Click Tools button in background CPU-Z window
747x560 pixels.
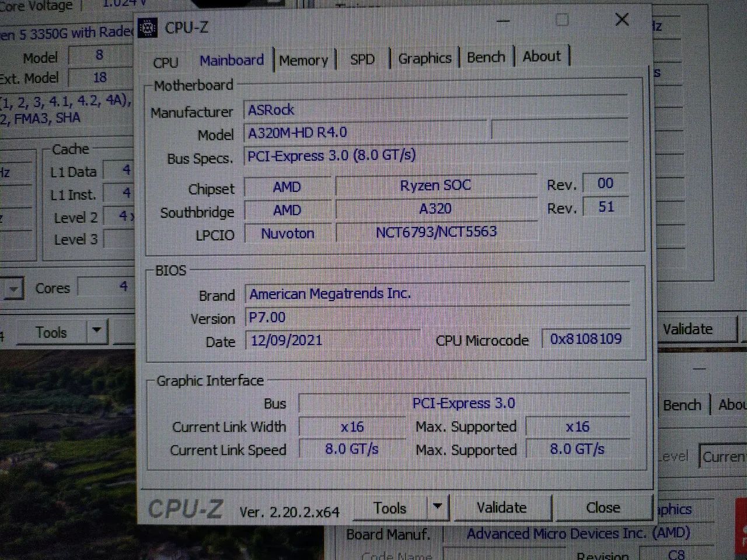point(51,332)
